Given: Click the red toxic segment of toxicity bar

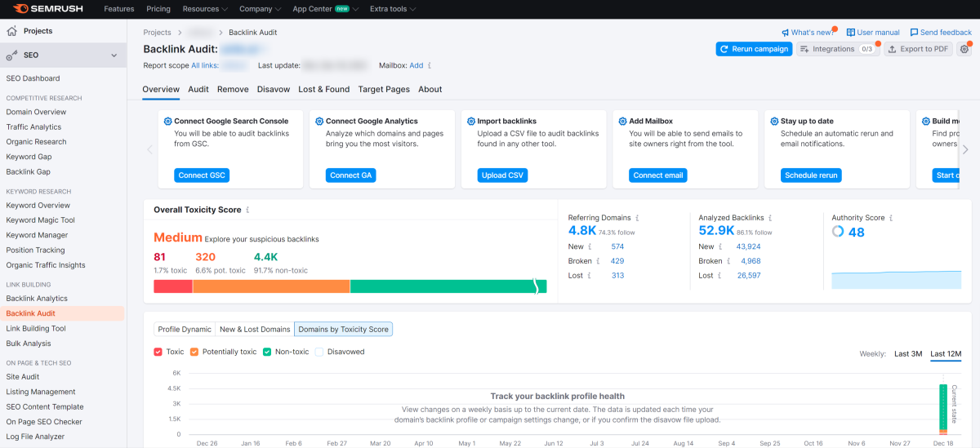Looking at the screenshot, I should [172, 286].
